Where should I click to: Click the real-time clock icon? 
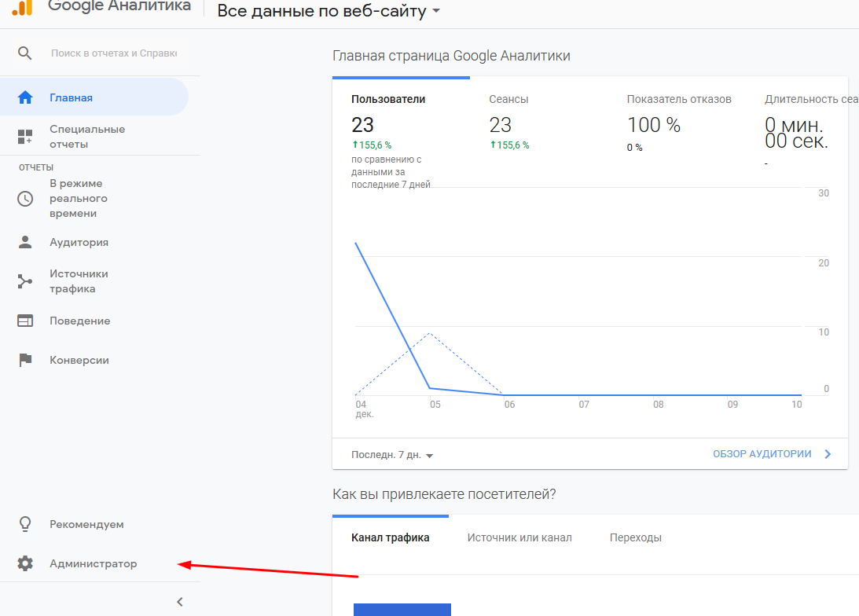point(25,198)
